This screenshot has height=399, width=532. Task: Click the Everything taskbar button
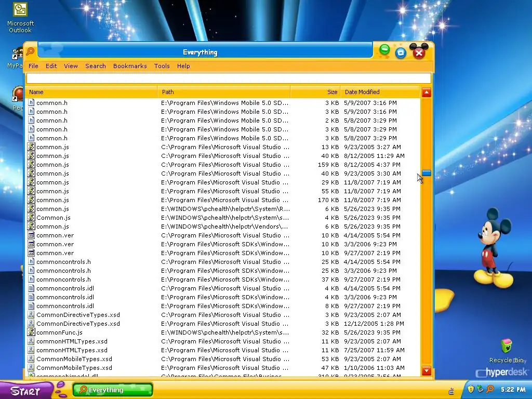pyautogui.click(x=113, y=390)
